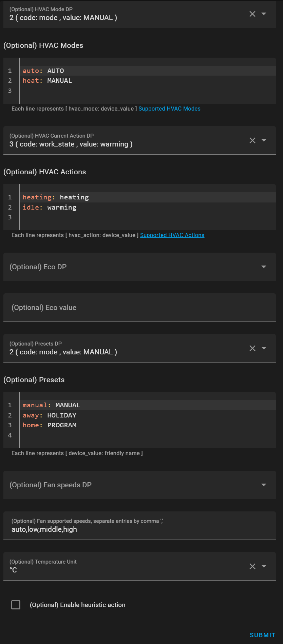
Task: Open the Temperature Unit dropdown arrow
Action: click(x=264, y=566)
